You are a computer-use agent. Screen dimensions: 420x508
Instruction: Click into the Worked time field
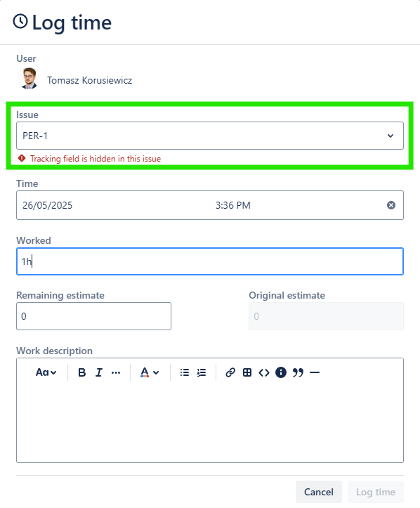click(x=210, y=261)
